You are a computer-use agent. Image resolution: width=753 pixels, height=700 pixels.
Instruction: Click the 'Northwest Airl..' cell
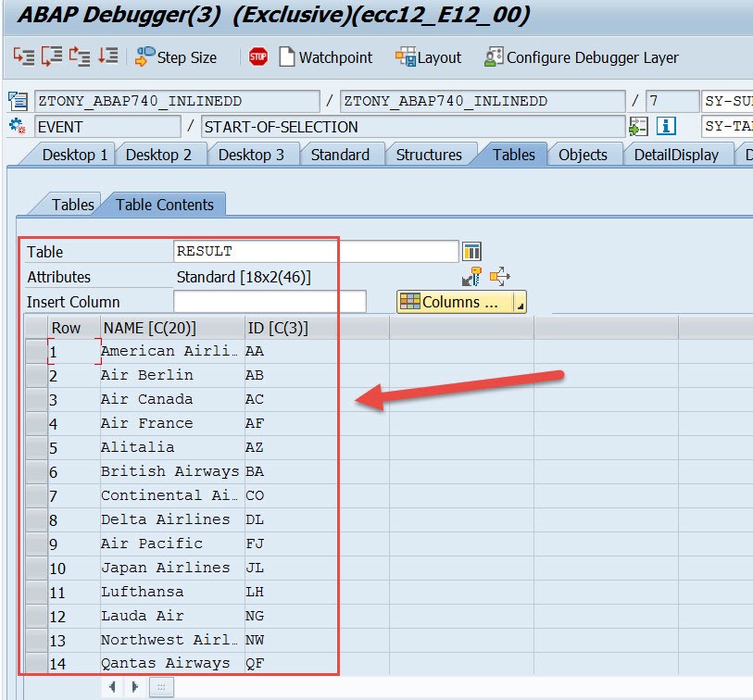[x=170, y=640]
